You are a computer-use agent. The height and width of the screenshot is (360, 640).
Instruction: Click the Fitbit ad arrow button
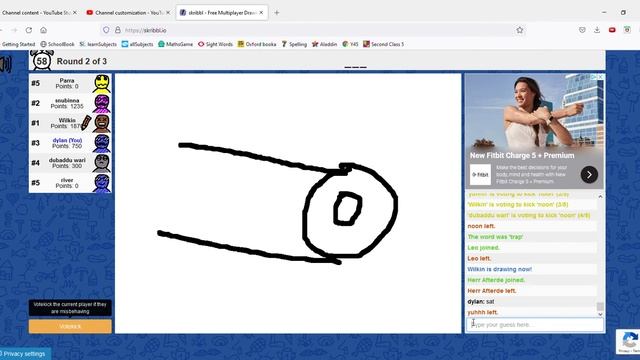point(589,175)
